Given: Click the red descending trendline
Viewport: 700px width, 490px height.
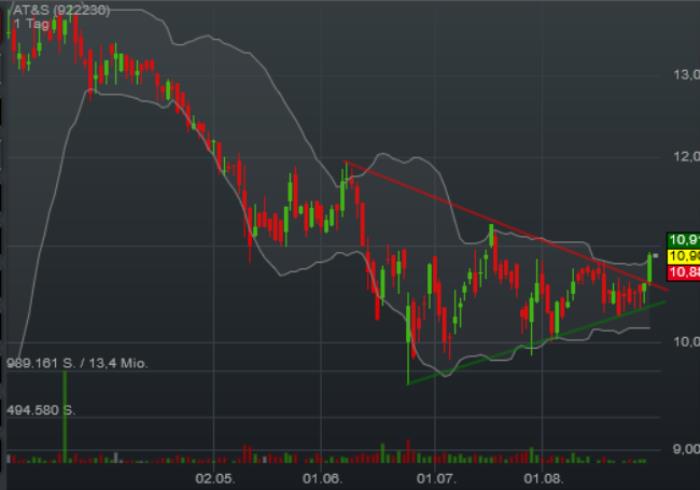Looking at the screenshot, I should (x=507, y=226).
